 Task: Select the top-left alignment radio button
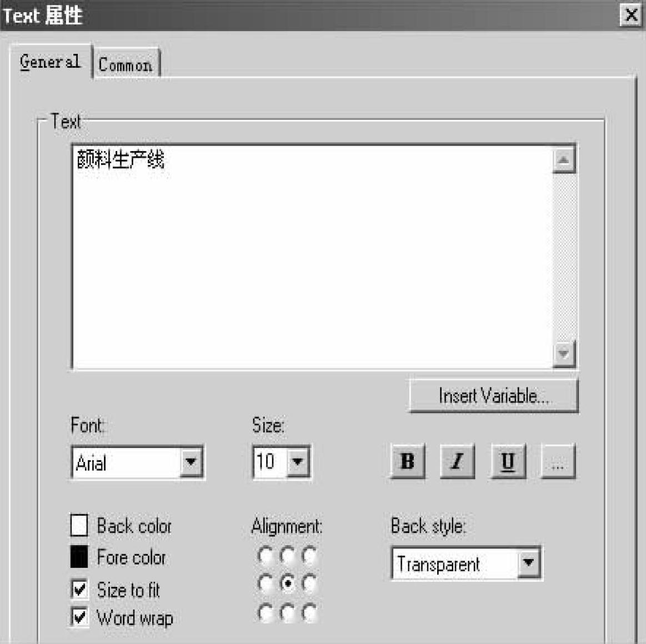tap(266, 555)
